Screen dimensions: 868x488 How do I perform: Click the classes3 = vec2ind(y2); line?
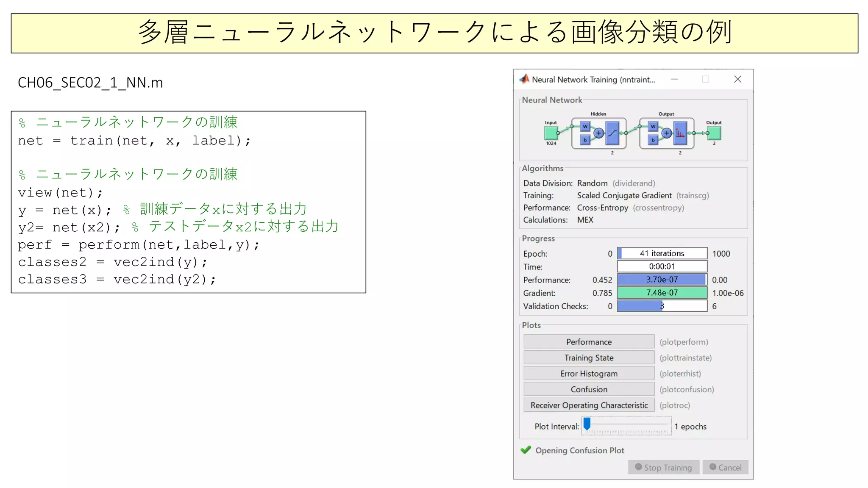(117, 280)
